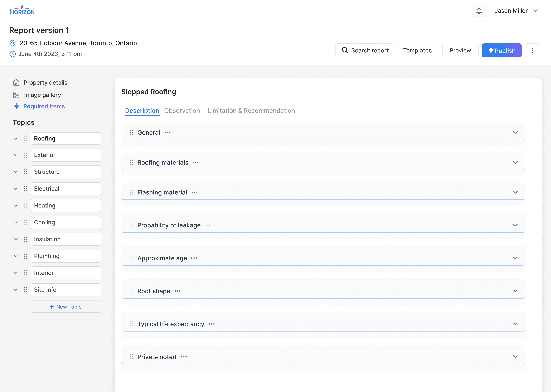Click the drag handle of Roofing materials section
This screenshot has width=551, height=392.
[132, 162]
